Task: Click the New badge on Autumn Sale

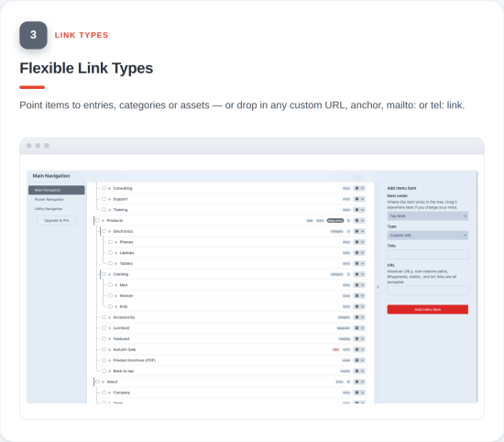Action: (336, 349)
